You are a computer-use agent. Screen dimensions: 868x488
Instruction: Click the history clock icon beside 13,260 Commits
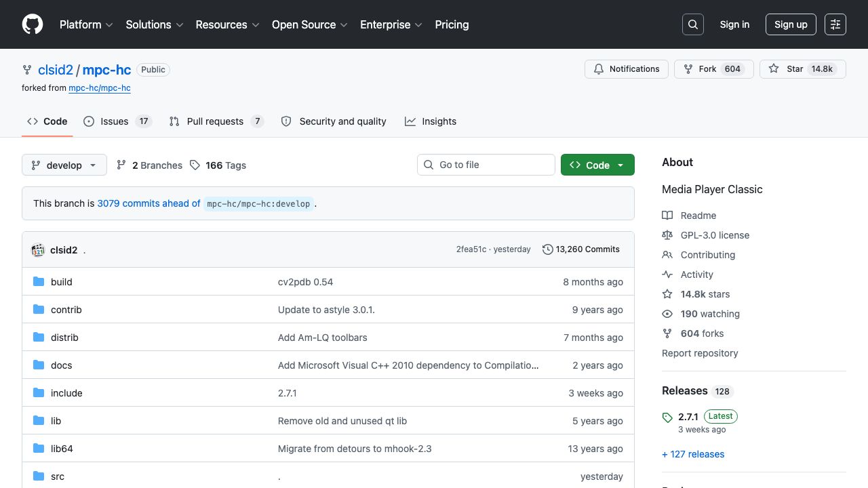(x=548, y=249)
